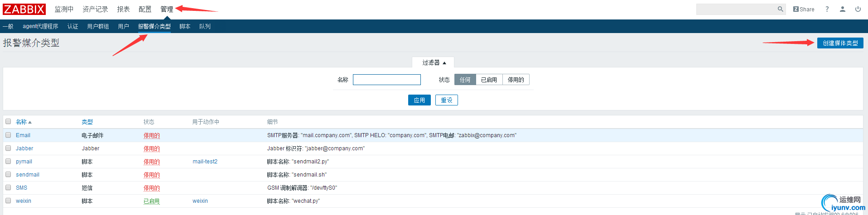The width and height of the screenshot is (868, 215).
Task: Click the Jabber 标识符 detail text
Action: pyautogui.click(x=316, y=148)
